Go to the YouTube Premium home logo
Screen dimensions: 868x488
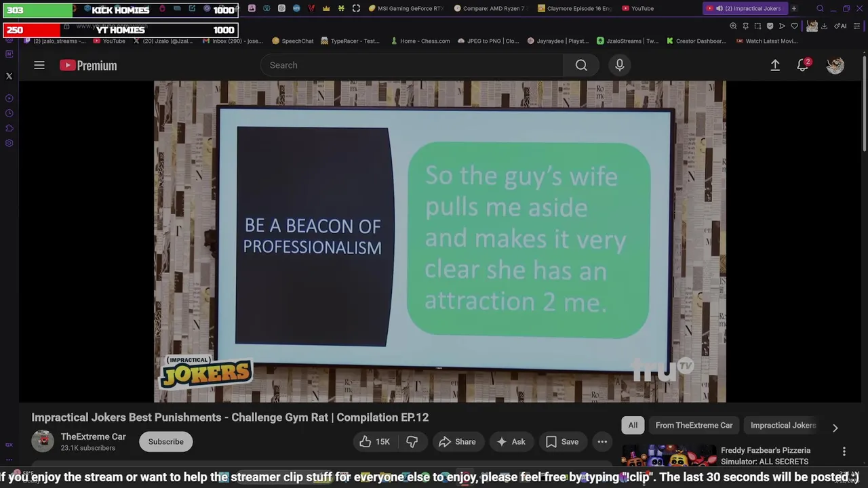tap(88, 65)
